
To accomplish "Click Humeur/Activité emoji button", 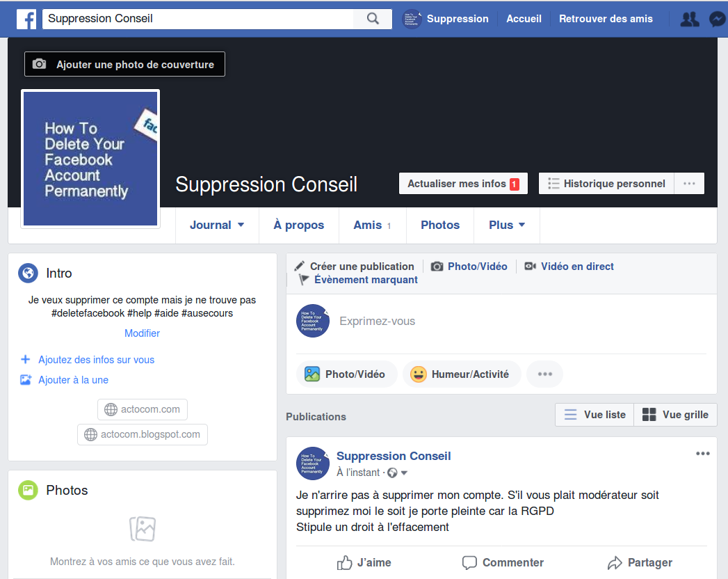I will 461,374.
